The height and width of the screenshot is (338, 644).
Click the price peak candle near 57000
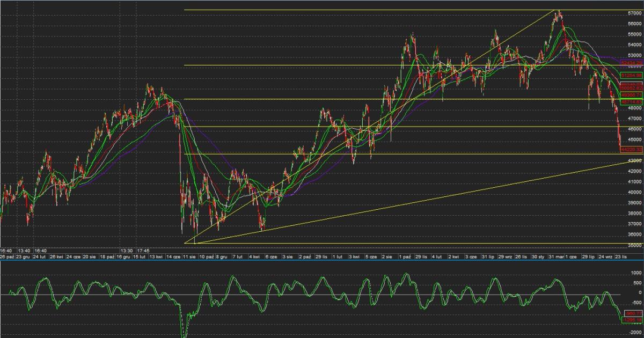pyautogui.click(x=559, y=12)
